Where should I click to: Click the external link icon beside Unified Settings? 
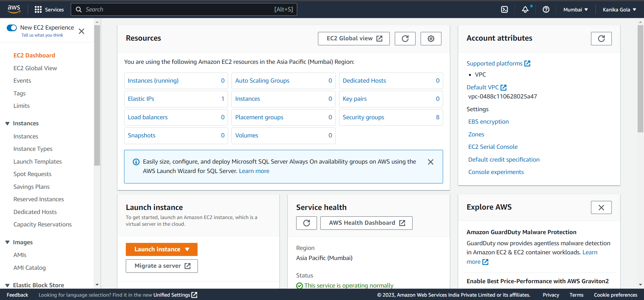(194, 295)
